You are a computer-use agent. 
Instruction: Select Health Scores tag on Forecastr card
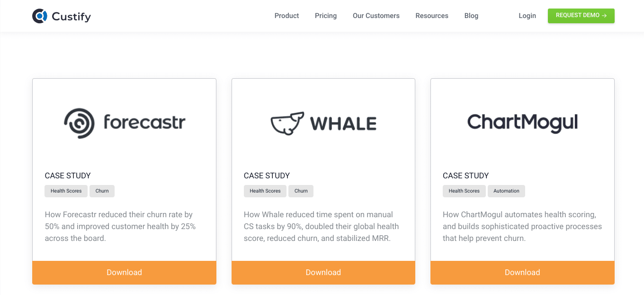coord(66,191)
